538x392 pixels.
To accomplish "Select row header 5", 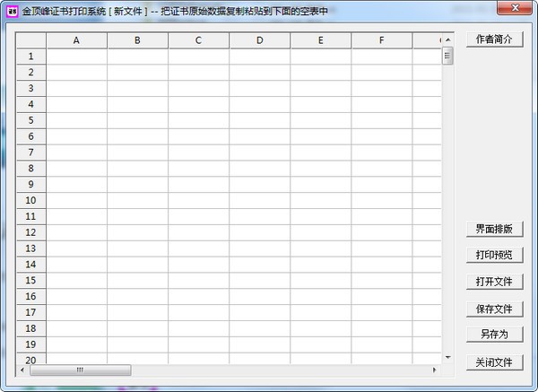I will 31,120.
